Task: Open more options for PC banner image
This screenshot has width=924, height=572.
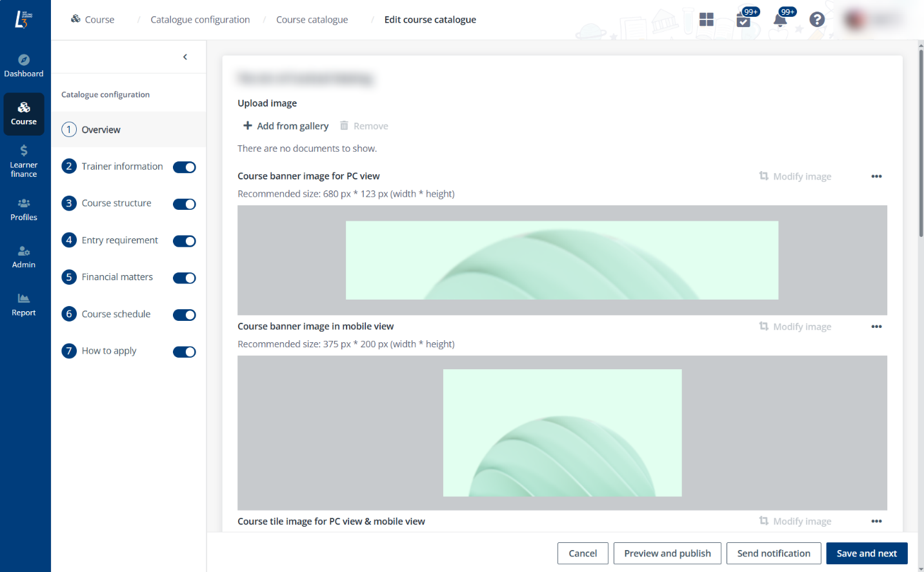Action: pyautogui.click(x=876, y=176)
